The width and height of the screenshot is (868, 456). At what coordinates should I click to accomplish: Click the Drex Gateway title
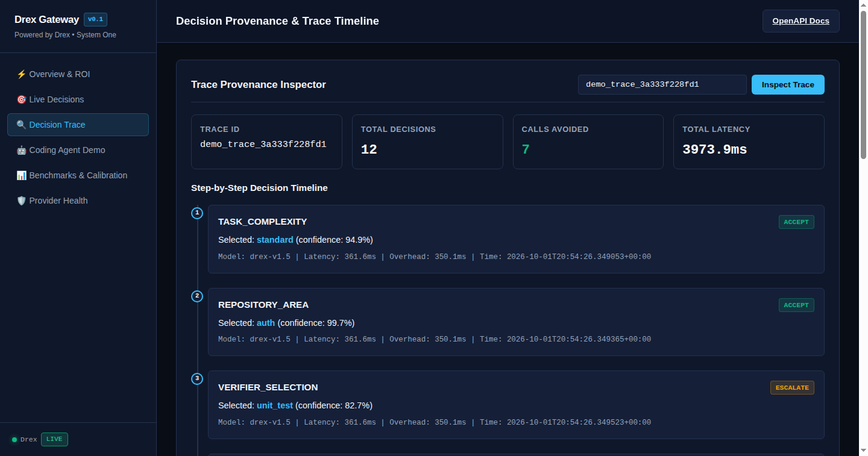[47, 19]
